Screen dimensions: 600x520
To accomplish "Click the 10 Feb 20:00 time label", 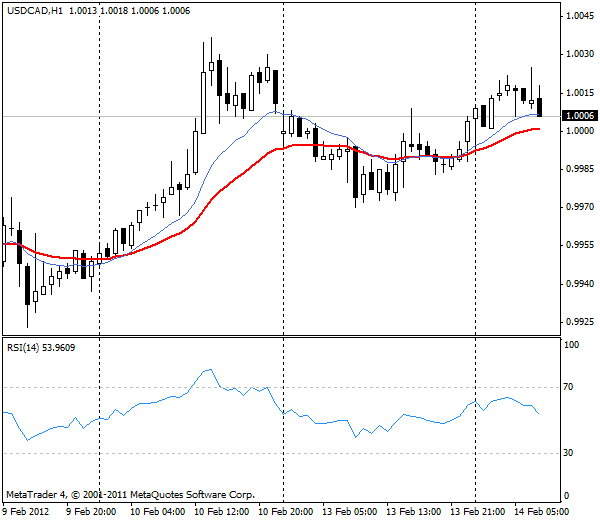I will click(x=285, y=512).
